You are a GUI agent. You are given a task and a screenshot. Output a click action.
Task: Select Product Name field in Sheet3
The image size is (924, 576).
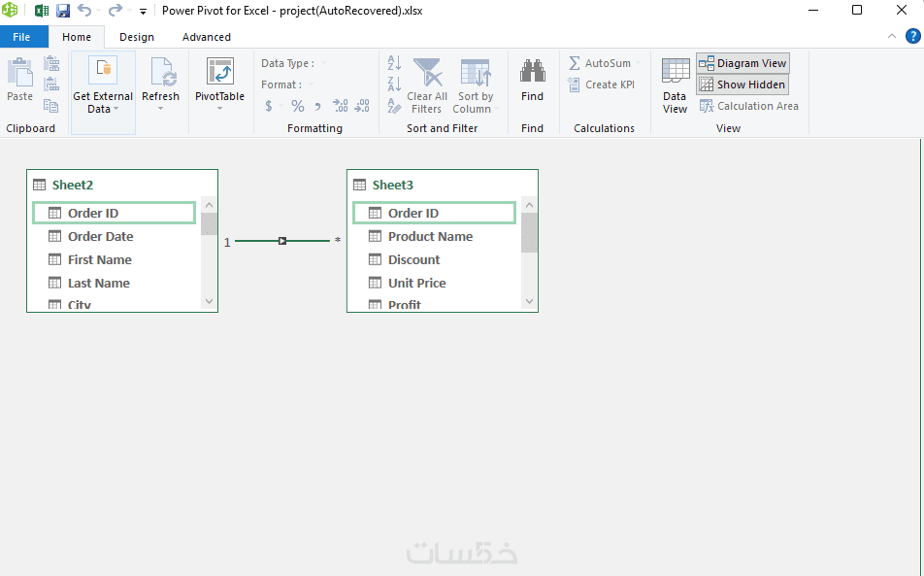click(434, 236)
